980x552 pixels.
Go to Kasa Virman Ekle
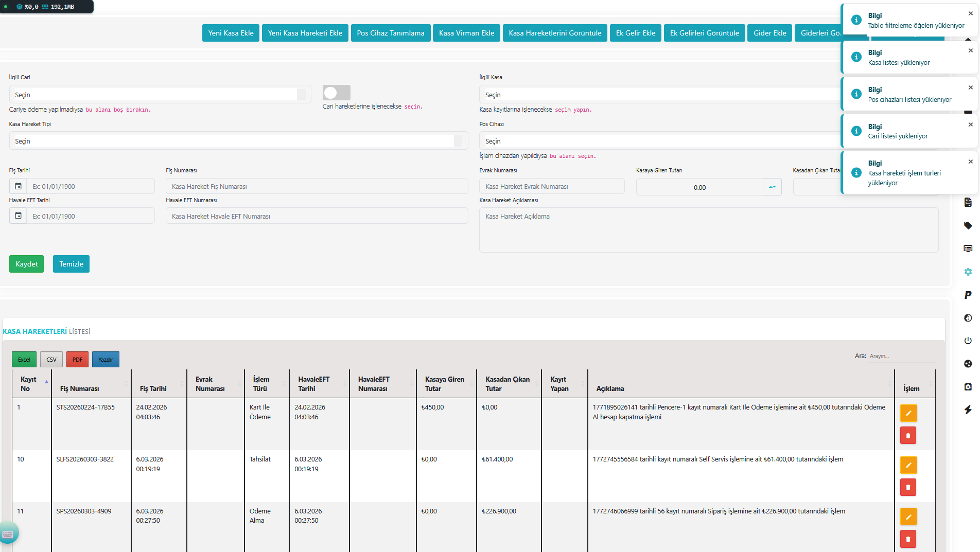pyautogui.click(x=466, y=33)
